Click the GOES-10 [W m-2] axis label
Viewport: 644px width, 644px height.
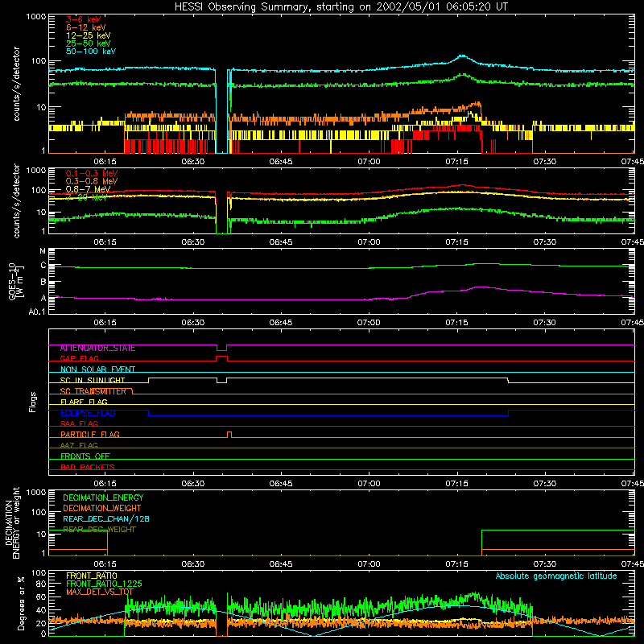(15, 281)
